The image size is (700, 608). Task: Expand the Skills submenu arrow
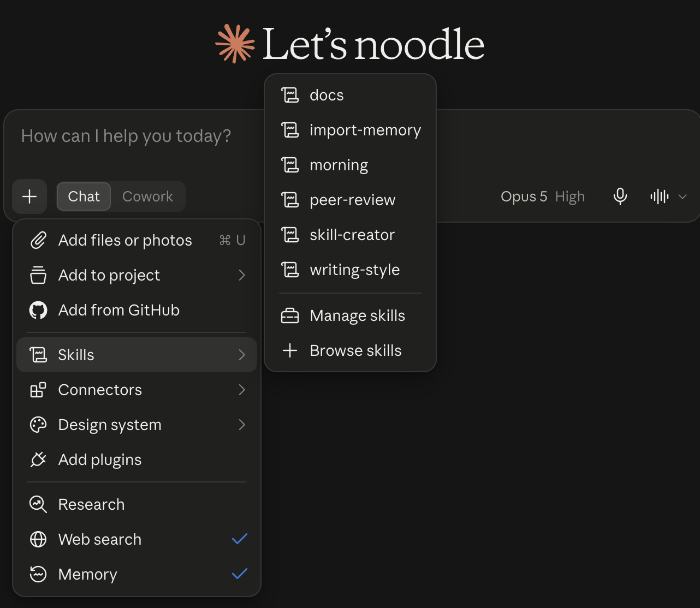242,355
